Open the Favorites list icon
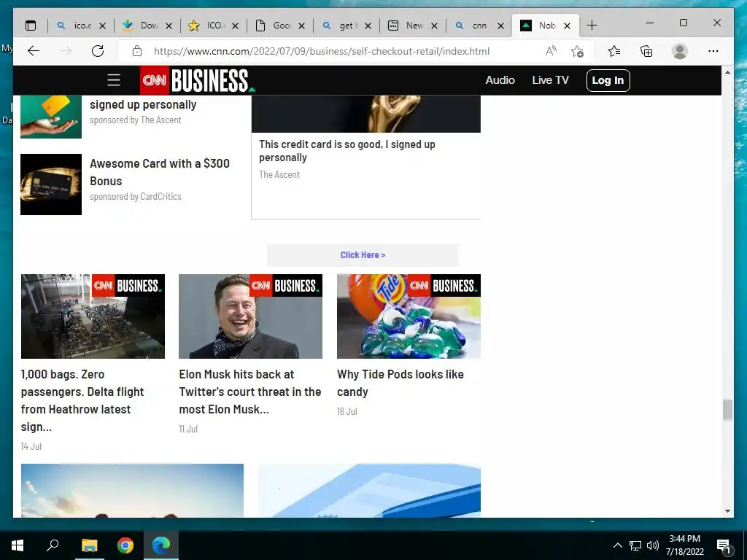The image size is (747, 560). click(614, 51)
